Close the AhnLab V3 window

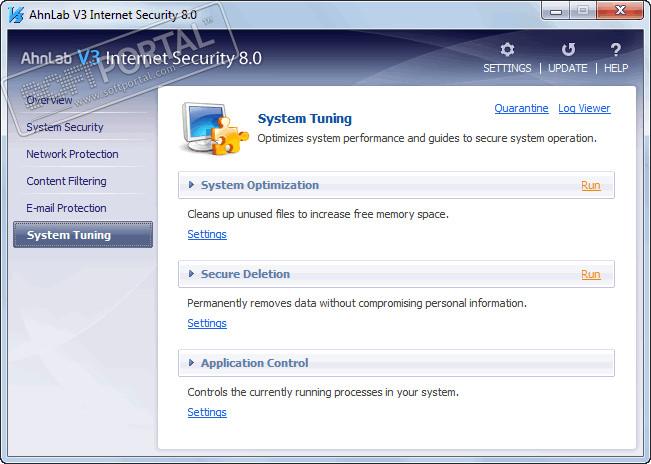pos(620,11)
